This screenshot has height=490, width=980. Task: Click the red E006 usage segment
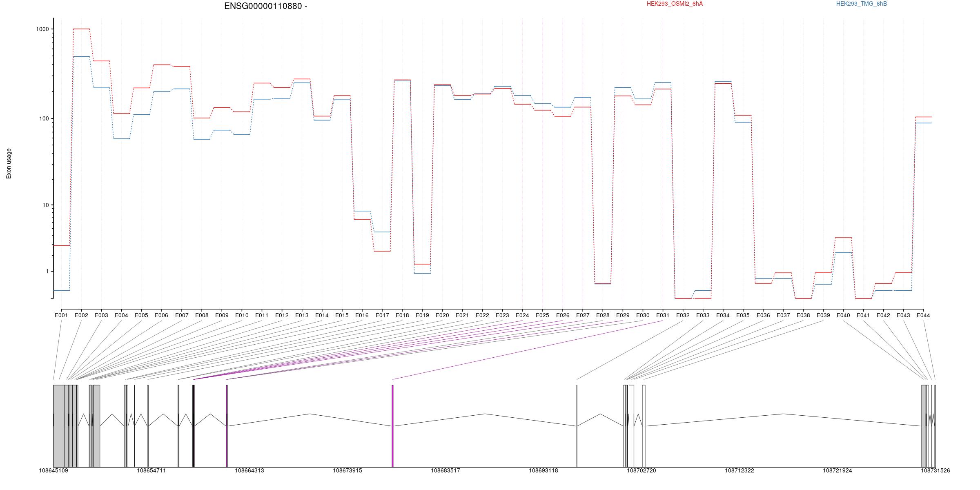pyautogui.click(x=161, y=65)
